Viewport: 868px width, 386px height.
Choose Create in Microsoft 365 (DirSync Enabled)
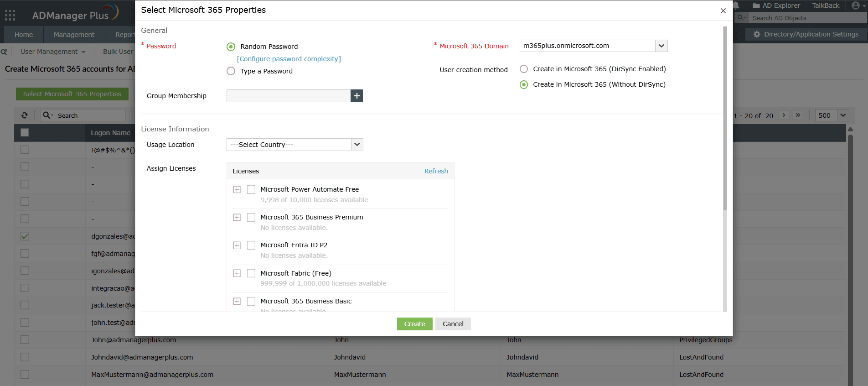pyautogui.click(x=524, y=69)
